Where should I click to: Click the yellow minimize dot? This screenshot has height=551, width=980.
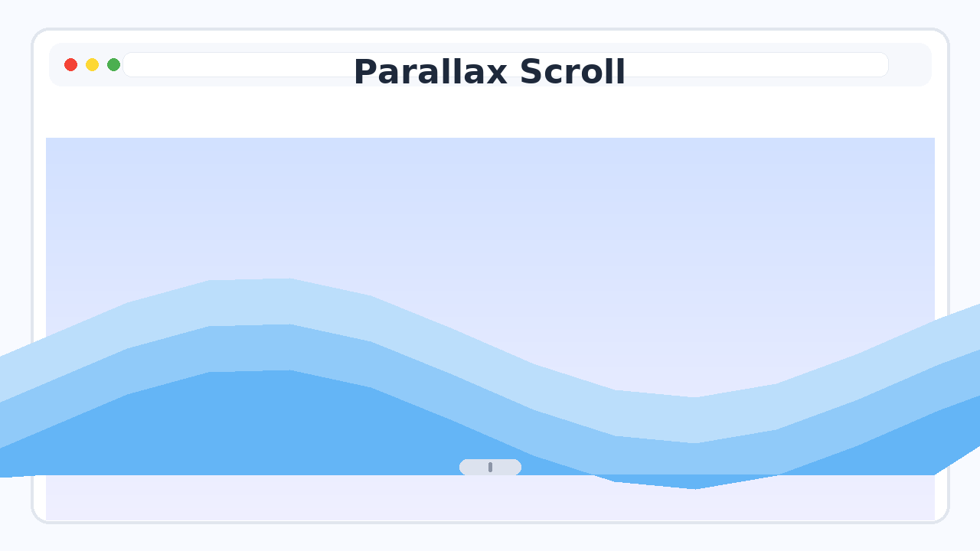(x=92, y=65)
